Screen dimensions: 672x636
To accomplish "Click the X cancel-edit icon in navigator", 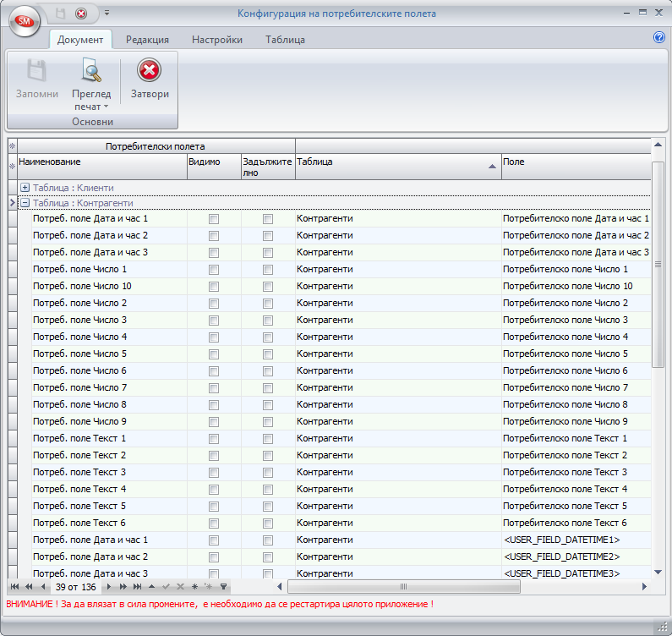I will click(x=180, y=587).
